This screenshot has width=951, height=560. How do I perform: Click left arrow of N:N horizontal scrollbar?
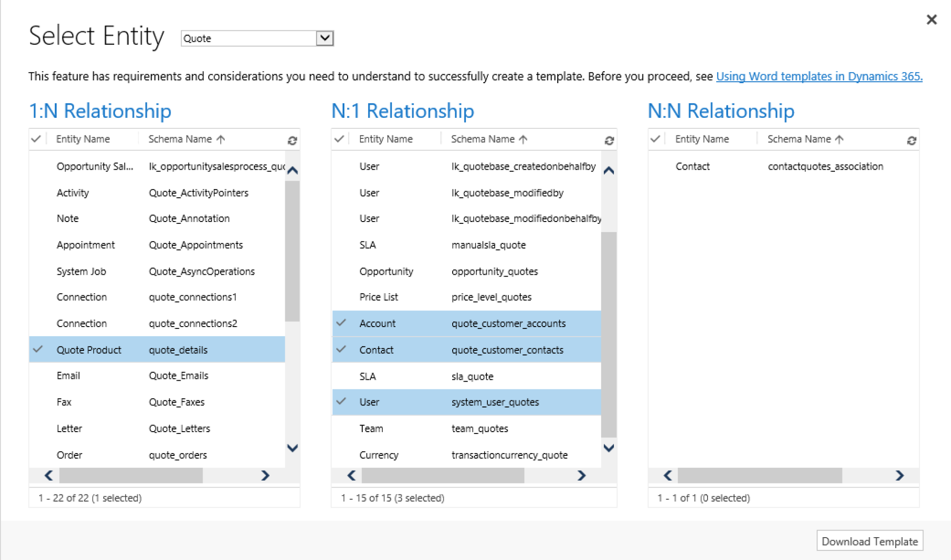[x=668, y=475]
